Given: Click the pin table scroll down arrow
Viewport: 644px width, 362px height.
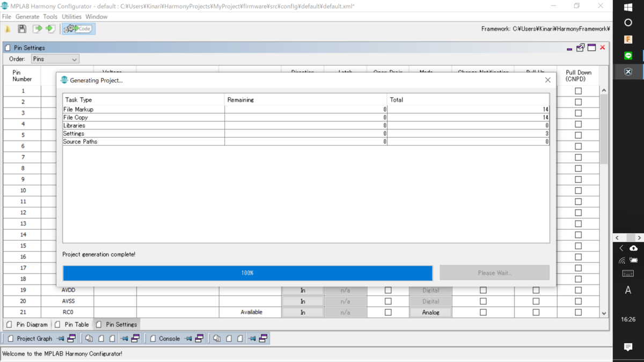Looking at the screenshot, I should point(604,313).
